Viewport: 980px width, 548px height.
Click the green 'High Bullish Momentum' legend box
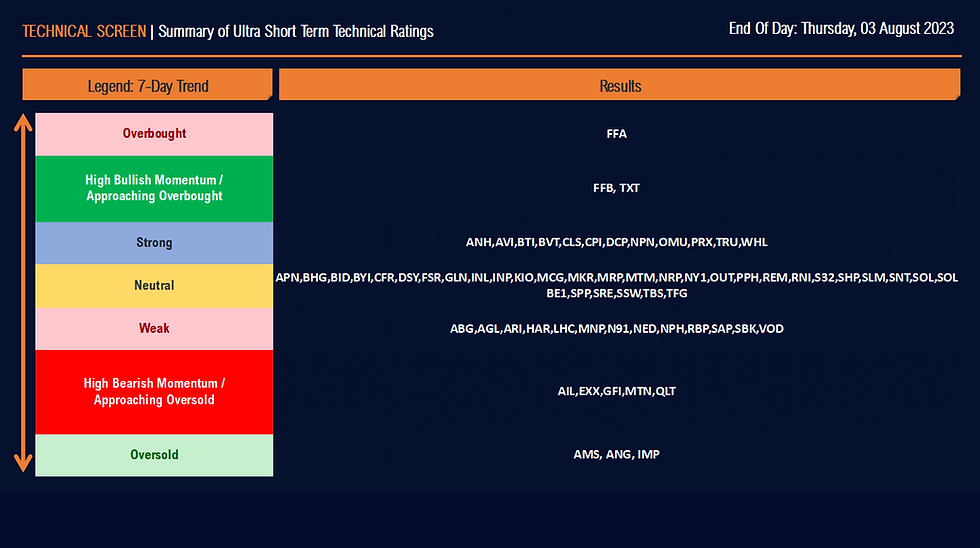coord(154,188)
